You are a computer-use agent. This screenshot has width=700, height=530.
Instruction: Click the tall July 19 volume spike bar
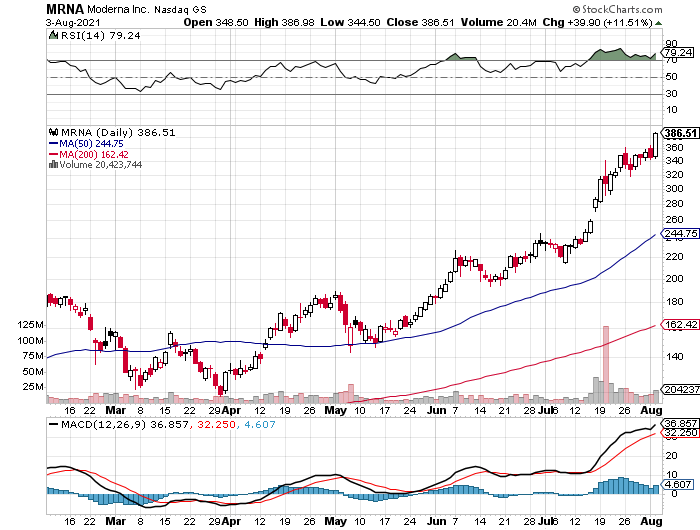[x=606, y=364]
